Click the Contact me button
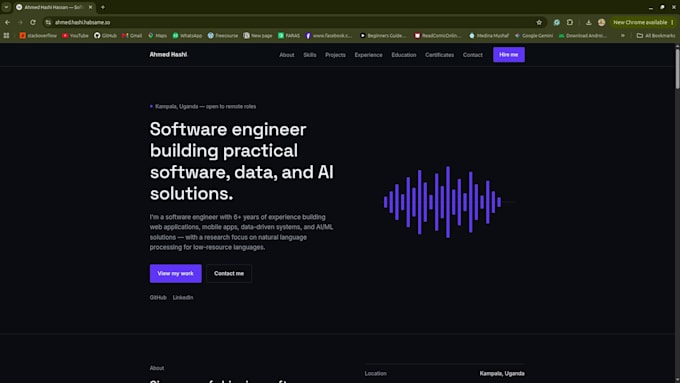The width and height of the screenshot is (680, 383). click(229, 273)
